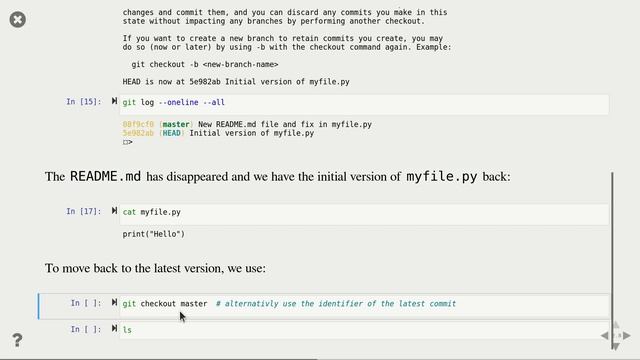This screenshot has height=360, width=640.
Task: Focus the git checkout master code cell
Action: 364,306
